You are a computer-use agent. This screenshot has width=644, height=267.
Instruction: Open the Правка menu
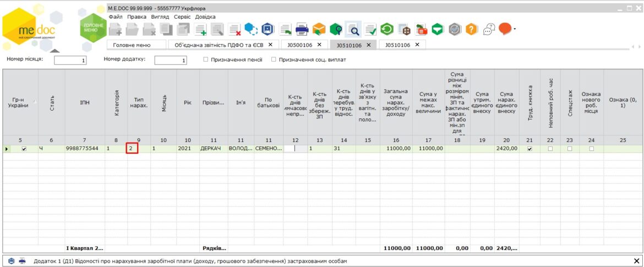pyautogui.click(x=137, y=17)
